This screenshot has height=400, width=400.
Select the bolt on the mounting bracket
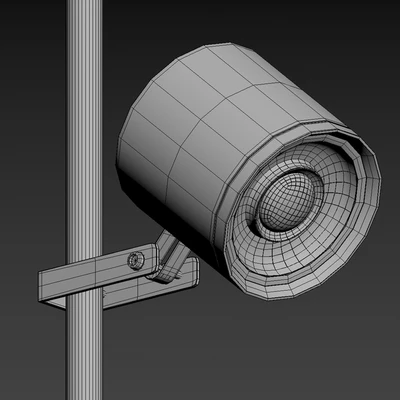coord(136,260)
